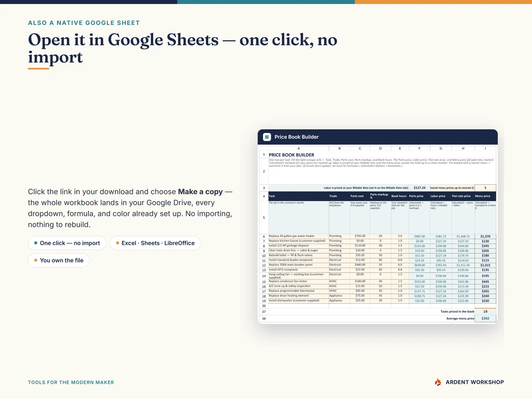Click the 'Tasks priced in the book' value 14
Image resolution: width=532 pixels, height=399 pixels.
tap(485, 312)
